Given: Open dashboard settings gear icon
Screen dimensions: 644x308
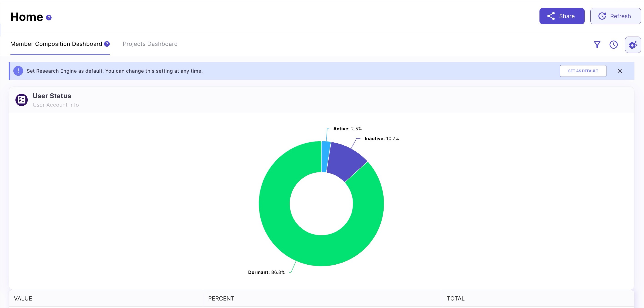Looking at the screenshot, I should pos(633,45).
